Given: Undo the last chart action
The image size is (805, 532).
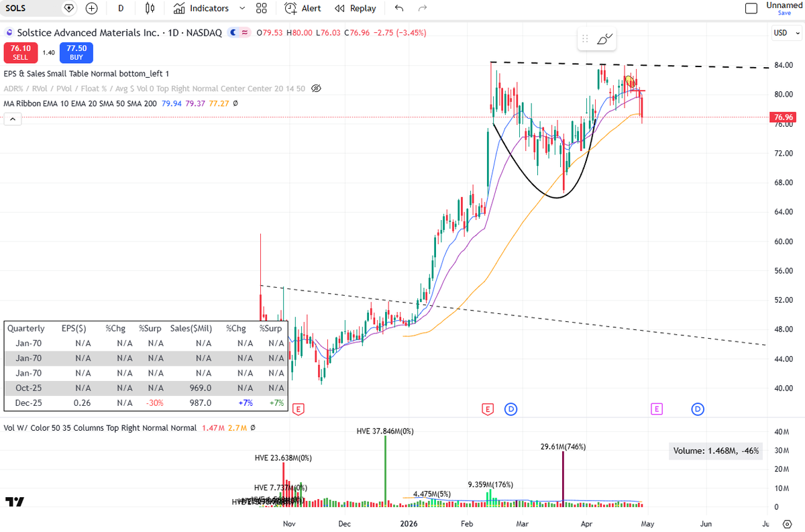Looking at the screenshot, I should pyautogui.click(x=399, y=8).
